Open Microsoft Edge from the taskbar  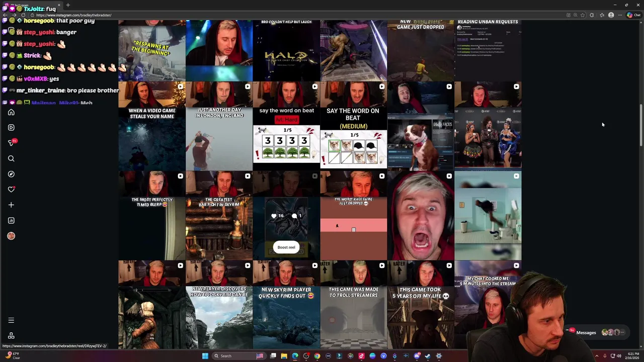[295, 356]
